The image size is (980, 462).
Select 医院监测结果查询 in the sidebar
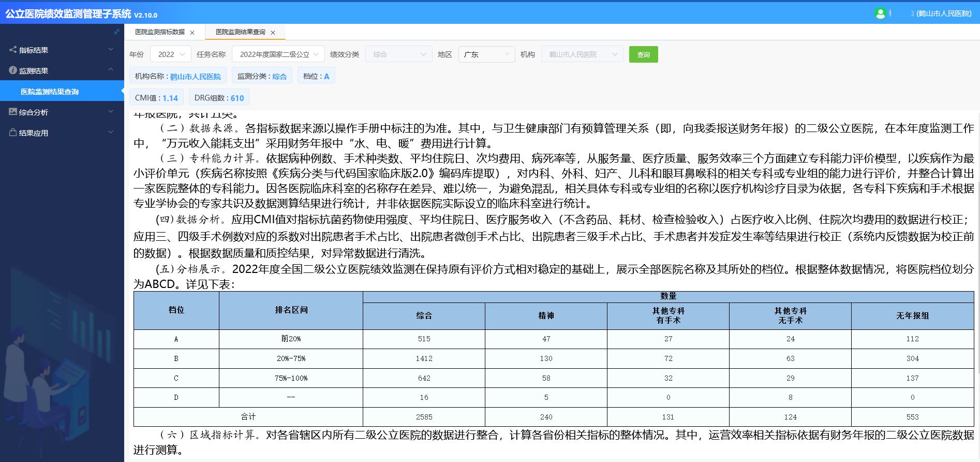click(x=62, y=91)
